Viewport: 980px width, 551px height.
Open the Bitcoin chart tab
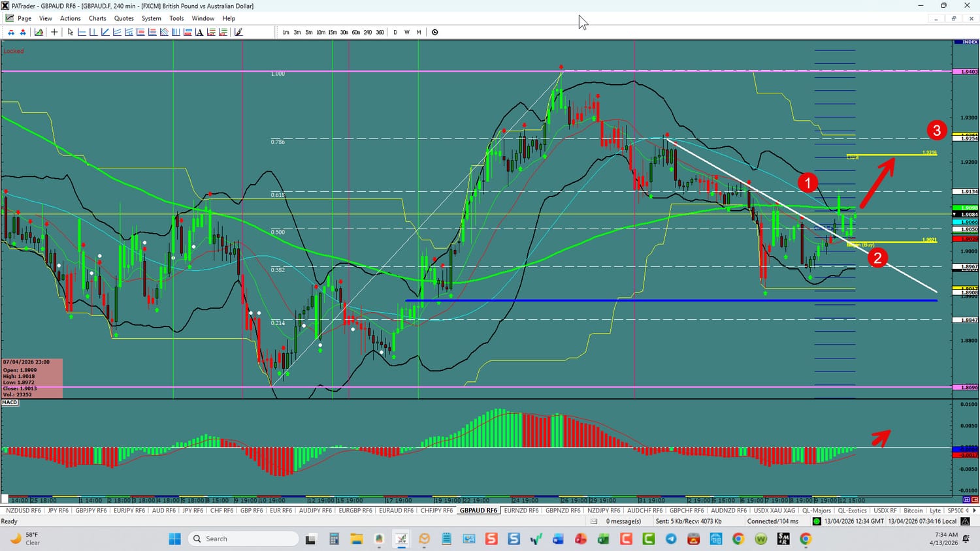click(x=913, y=511)
